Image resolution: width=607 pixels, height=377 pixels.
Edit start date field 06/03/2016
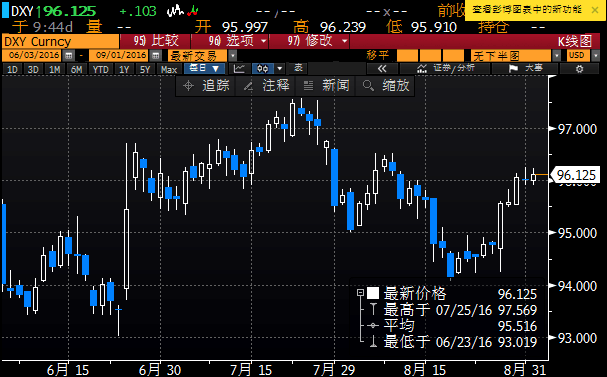(32, 55)
